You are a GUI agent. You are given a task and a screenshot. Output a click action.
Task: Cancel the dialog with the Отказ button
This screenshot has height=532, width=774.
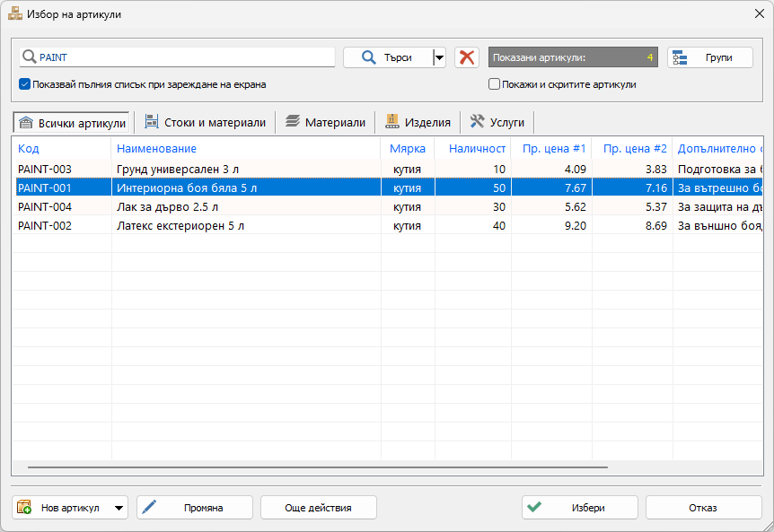[703, 508]
